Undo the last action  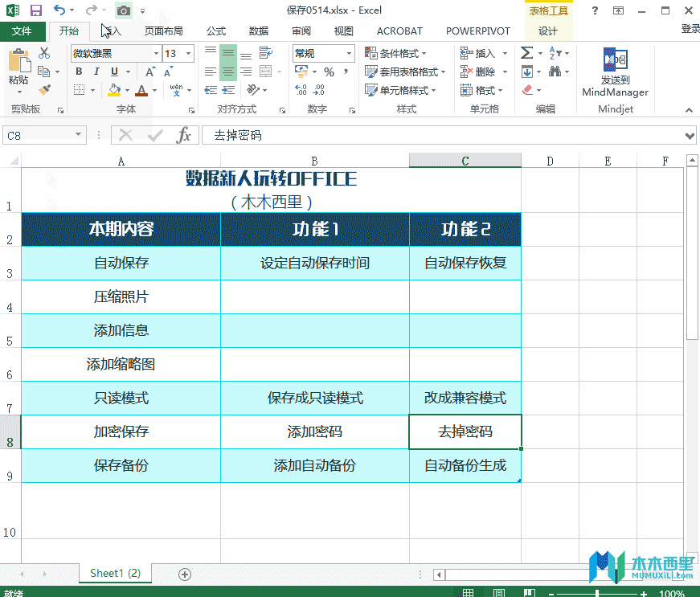click(59, 10)
